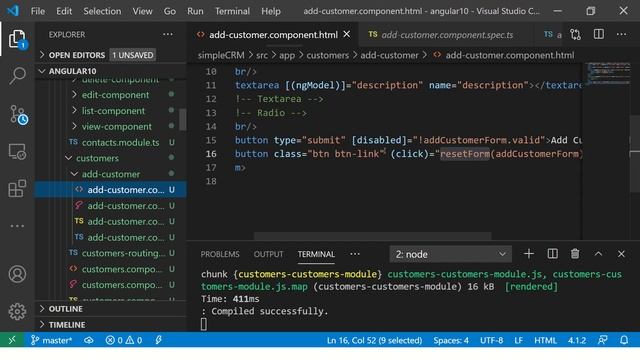Open the Run menu

click(195, 11)
